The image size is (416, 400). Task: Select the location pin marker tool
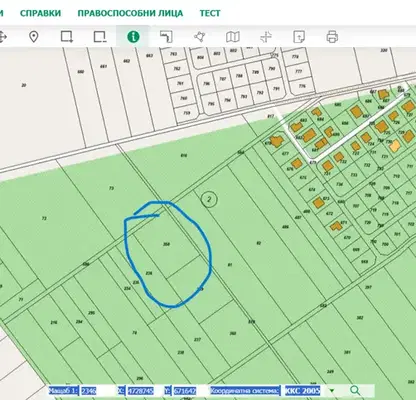[33, 37]
